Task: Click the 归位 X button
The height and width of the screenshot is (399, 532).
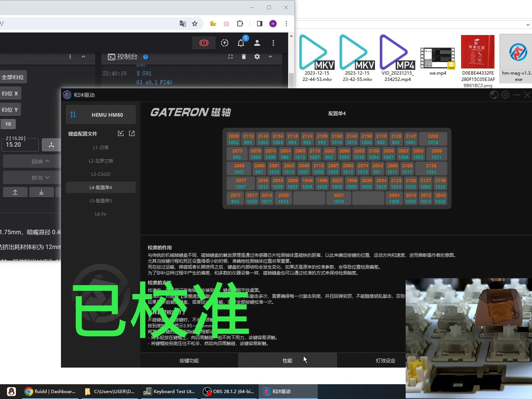Action: click(x=10, y=93)
